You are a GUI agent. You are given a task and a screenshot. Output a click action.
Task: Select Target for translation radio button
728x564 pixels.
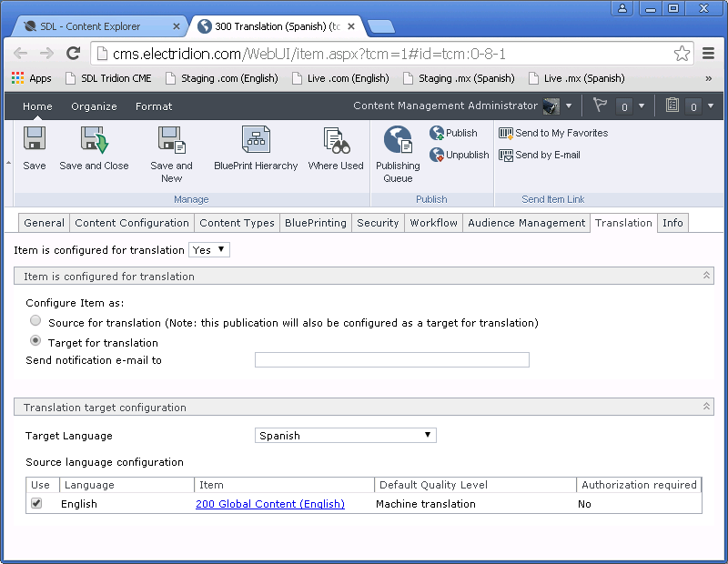click(35, 341)
